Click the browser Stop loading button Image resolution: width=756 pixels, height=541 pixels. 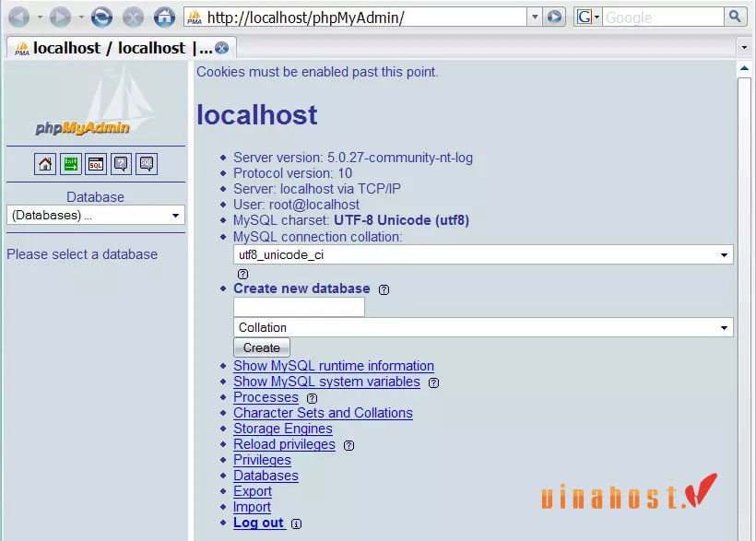pos(133,18)
